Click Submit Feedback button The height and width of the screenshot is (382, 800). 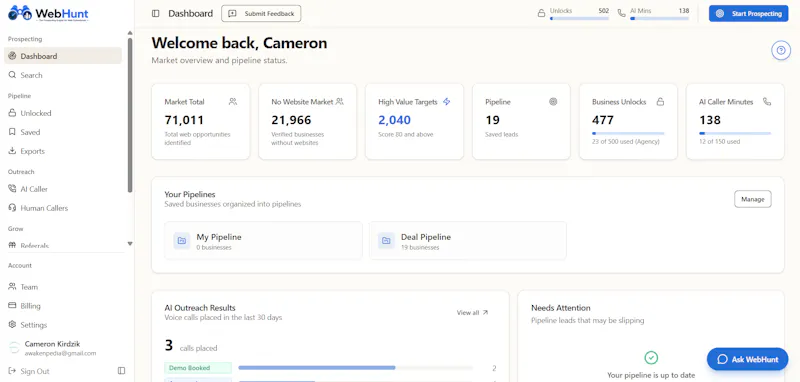tap(261, 14)
